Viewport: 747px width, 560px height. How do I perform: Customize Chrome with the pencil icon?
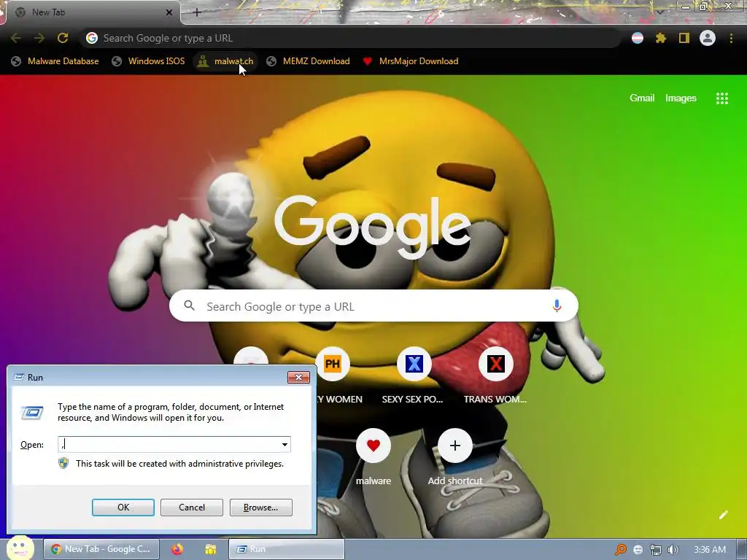click(723, 515)
